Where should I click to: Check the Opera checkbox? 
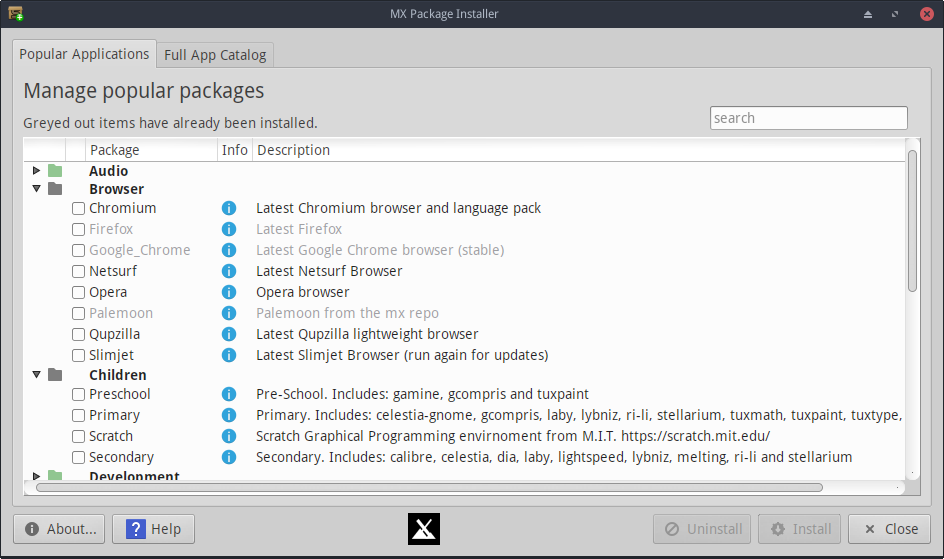[x=78, y=293]
